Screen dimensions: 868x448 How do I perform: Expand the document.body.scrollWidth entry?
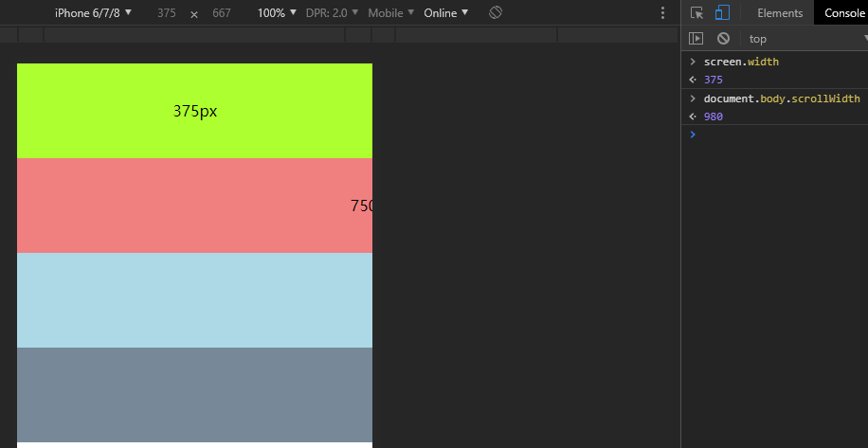[x=692, y=99]
